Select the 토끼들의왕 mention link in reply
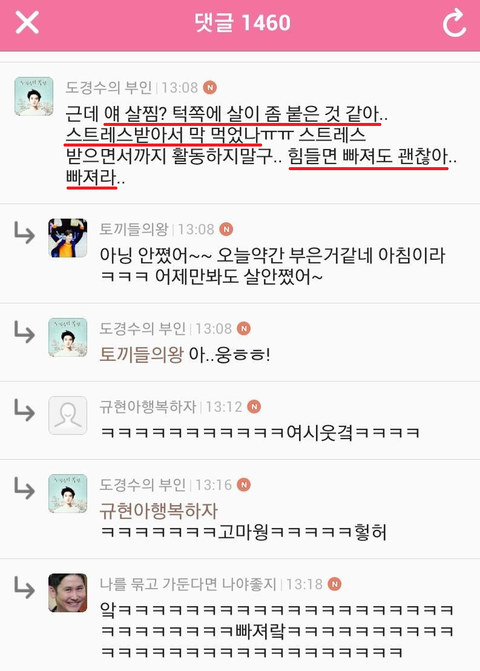The height and width of the screenshot is (671, 480). click(141, 355)
